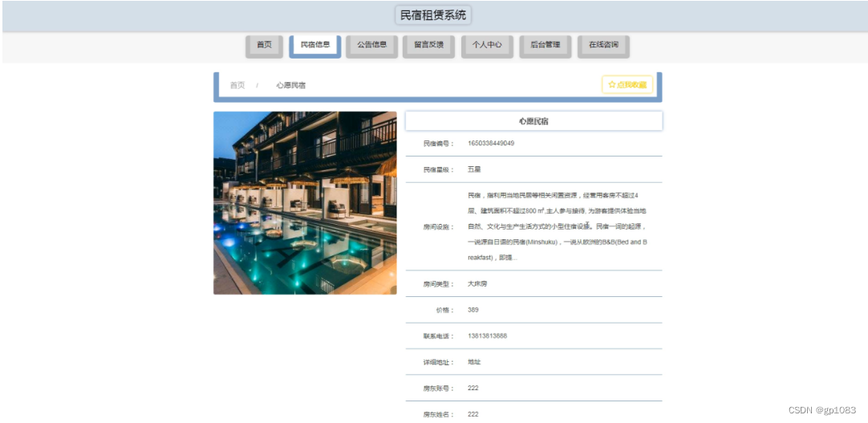Click the 价格 label
868x423 pixels.
445,310
